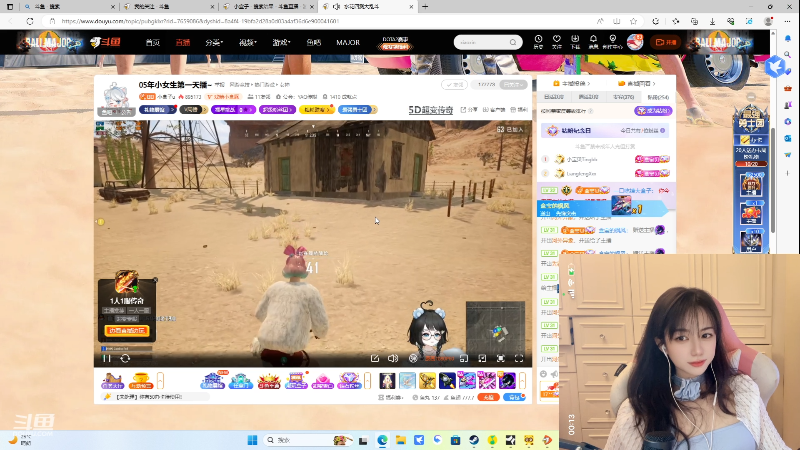The height and width of the screenshot is (450, 800).
Task: Click the pink badge beside the rank 2 user
Action: tap(652, 173)
